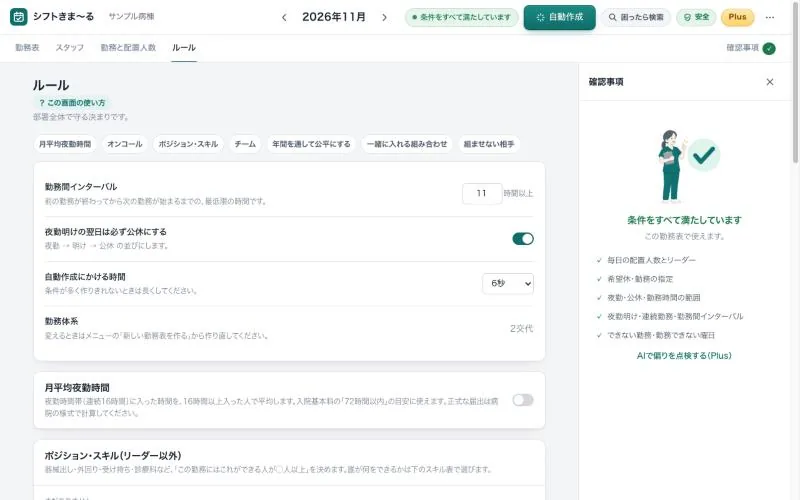
Task: Jump to ポジション・スキル section chip
Action: point(188,144)
